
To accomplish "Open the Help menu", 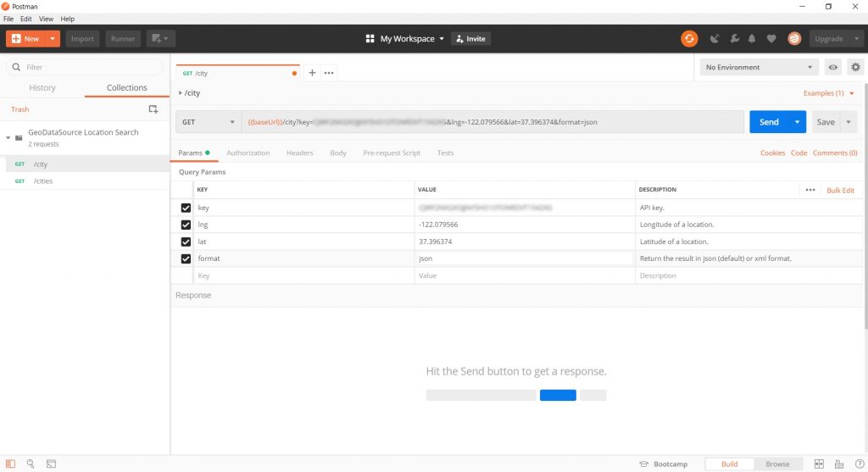I will (x=68, y=19).
